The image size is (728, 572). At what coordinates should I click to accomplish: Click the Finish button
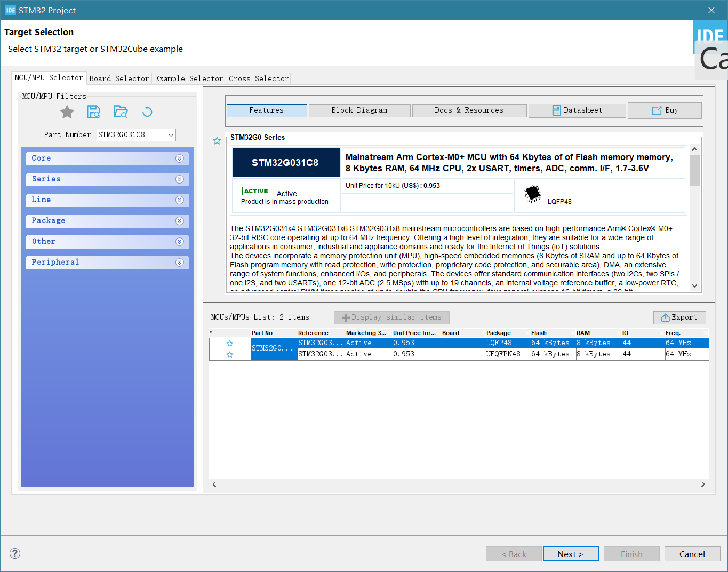tap(631, 554)
